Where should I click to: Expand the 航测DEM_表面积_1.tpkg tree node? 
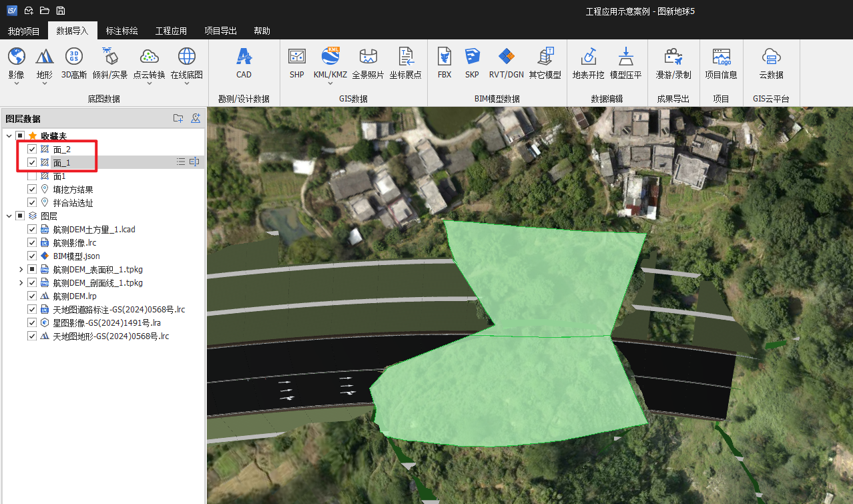coord(21,270)
